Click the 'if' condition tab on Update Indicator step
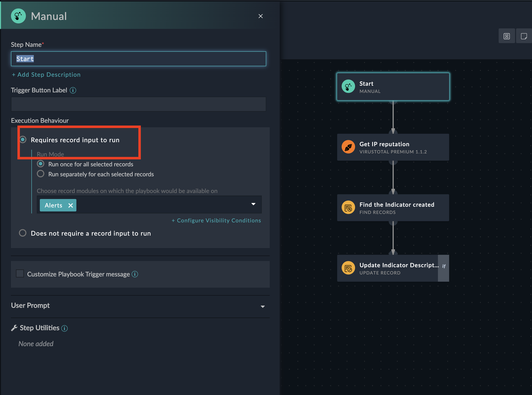The image size is (532, 395). (x=443, y=268)
